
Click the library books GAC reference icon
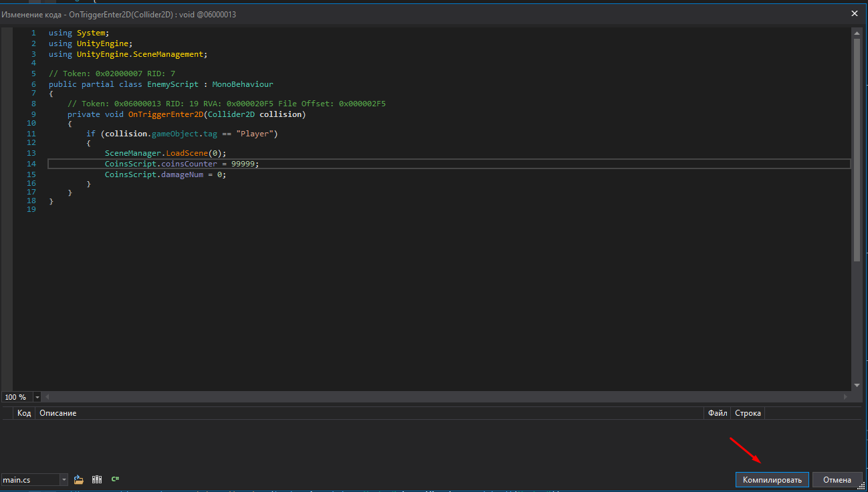click(97, 479)
